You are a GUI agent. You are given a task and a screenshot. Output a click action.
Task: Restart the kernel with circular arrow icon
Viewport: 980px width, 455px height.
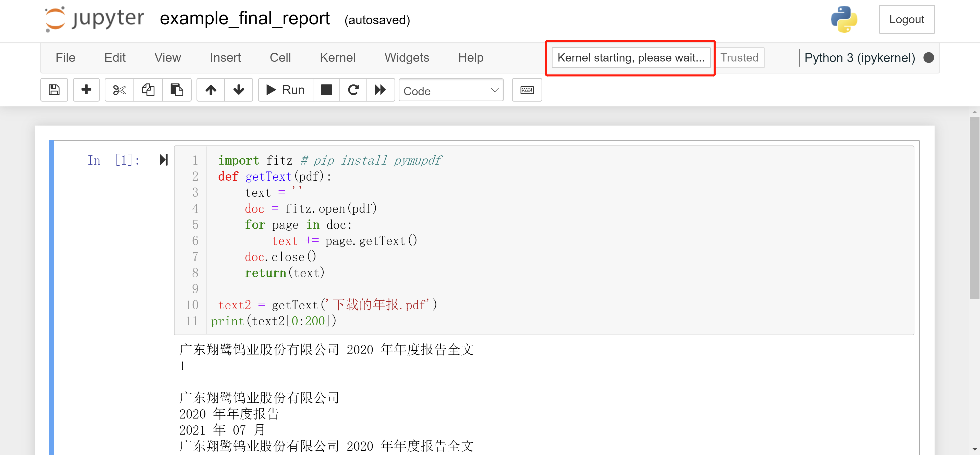(353, 90)
